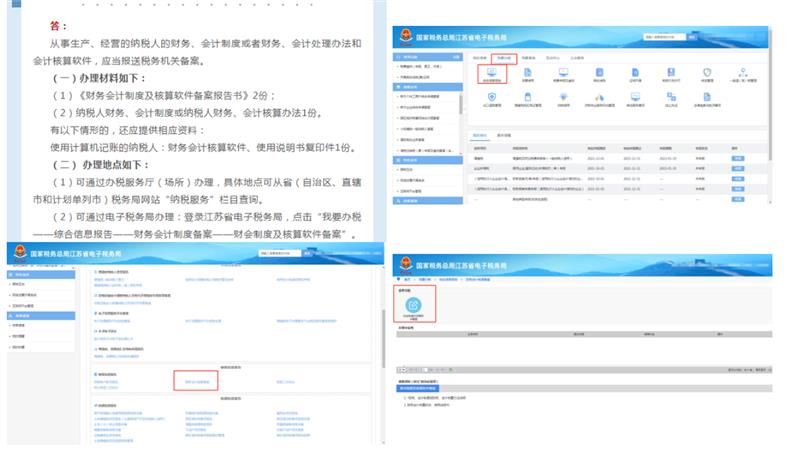Click the second blue sidebar section header, top-right screenshot

[x=423, y=87]
